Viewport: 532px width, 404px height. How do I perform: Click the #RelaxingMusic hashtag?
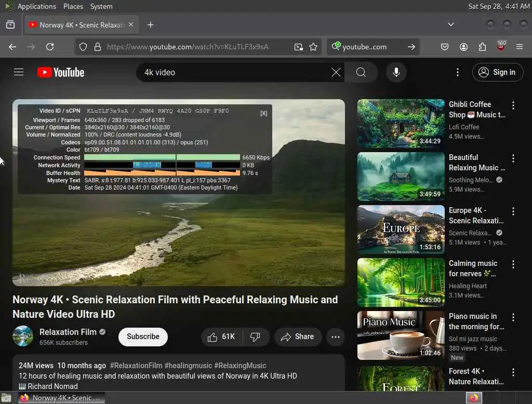pos(240,366)
